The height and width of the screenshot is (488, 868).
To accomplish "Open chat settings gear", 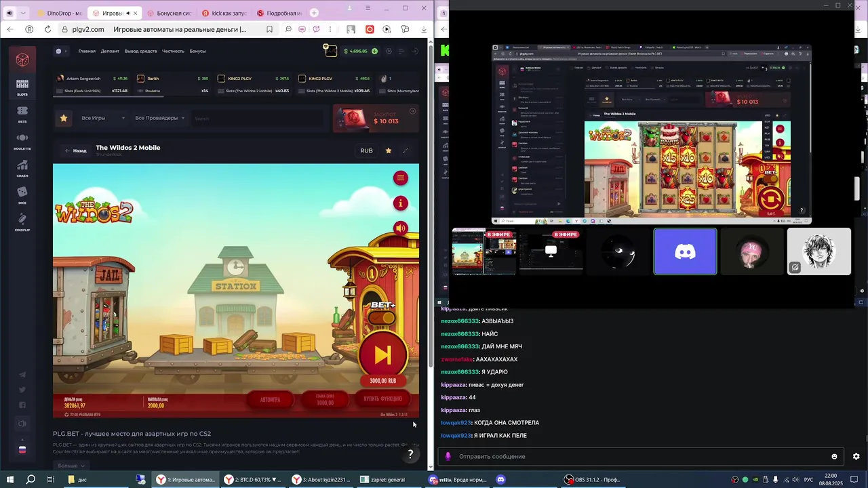I will [x=856, y=456].
